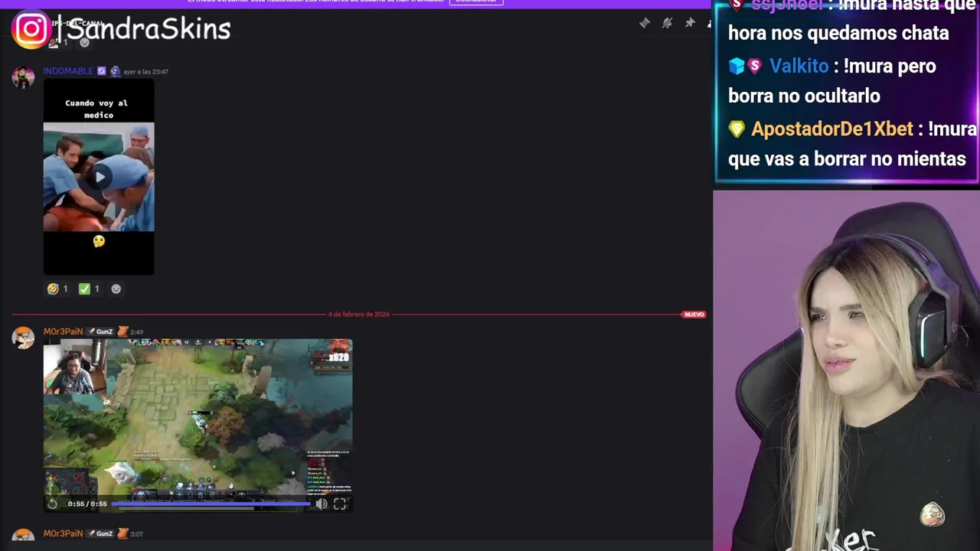The width and height of the screenshot is (980, 551).
Task: Click the M0r3PaiN username at 3:07
Action: [x=63, y=533]
